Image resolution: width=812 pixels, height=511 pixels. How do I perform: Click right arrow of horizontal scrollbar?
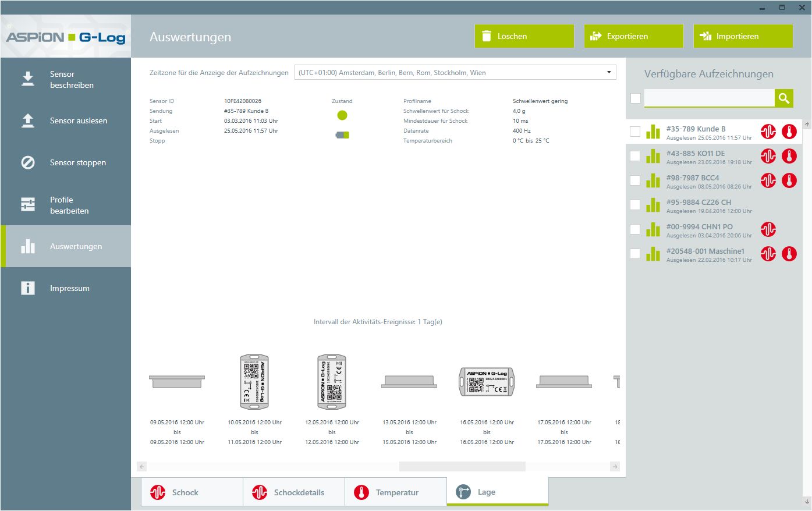tap(615, 467)
